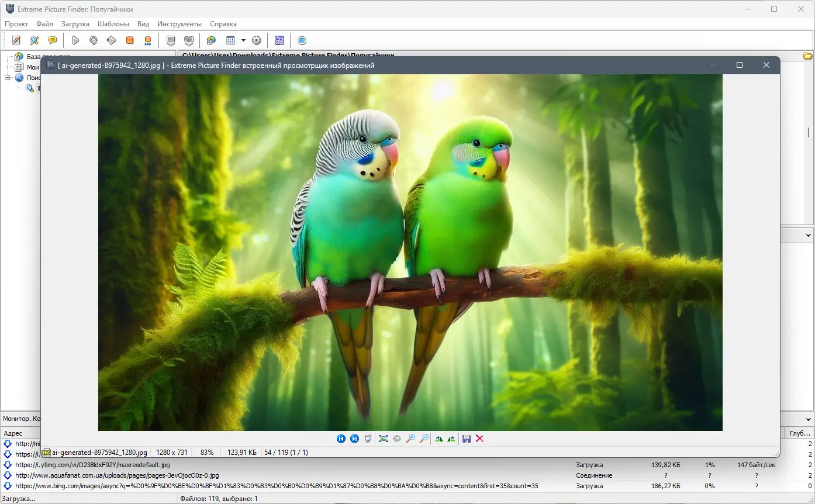Open the Инструменты menu
The height and width of the screenshot is (504, 815).
coord(179,24)
